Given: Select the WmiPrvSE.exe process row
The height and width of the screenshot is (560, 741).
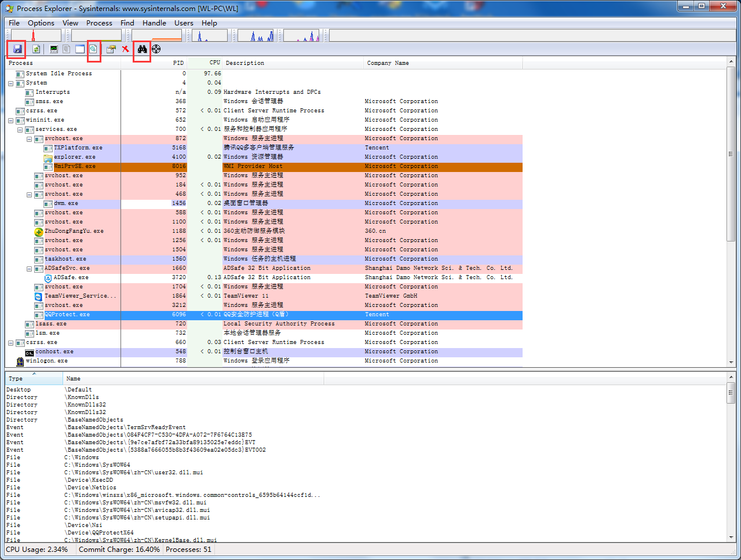Looking at the screenshot, I should [264, 166].
